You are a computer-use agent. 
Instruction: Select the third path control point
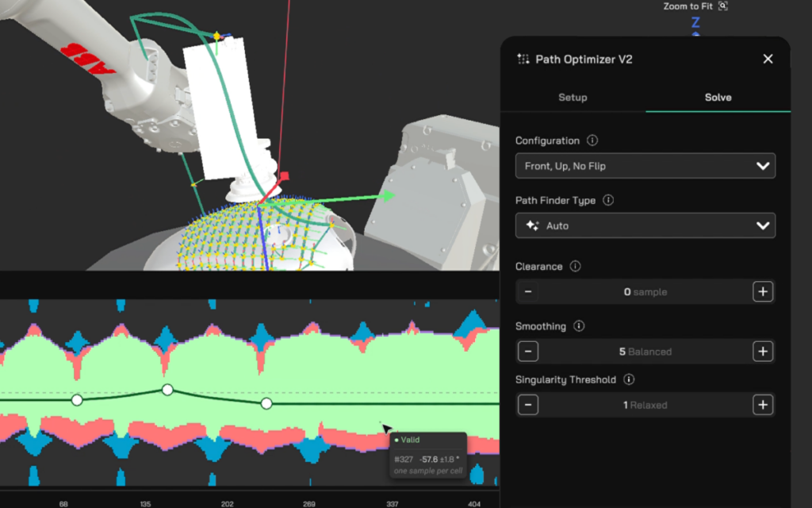pyautogui.click(x=266, y=403)
